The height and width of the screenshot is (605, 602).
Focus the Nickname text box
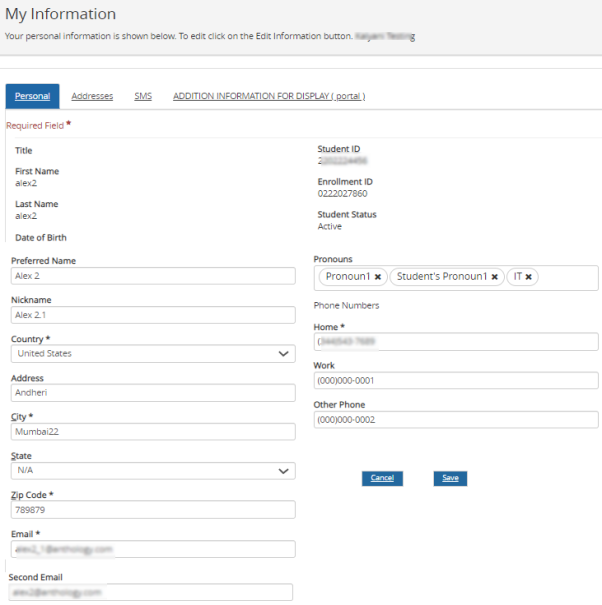(x=153, y=315)
